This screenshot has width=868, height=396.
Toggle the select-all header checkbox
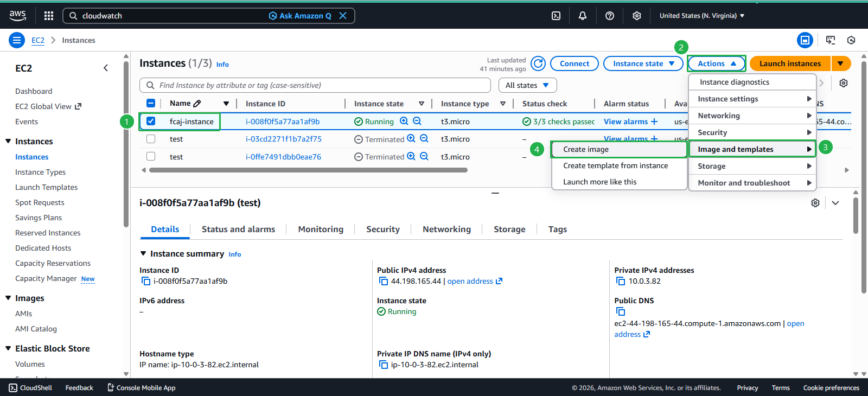tap(151, 103)
